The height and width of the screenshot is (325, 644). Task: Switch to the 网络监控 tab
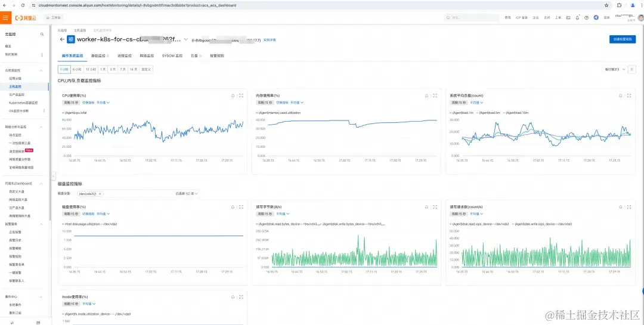tap(147, 56)
